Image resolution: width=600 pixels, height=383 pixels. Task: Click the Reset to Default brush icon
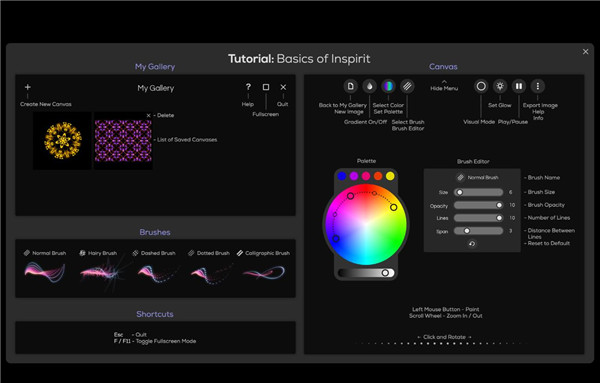472,244
